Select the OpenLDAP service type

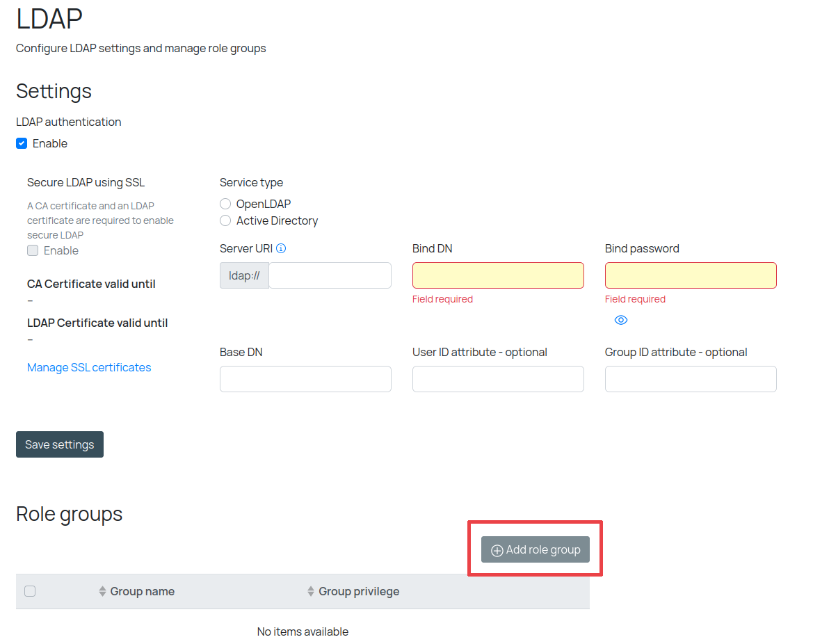point(225,204)
